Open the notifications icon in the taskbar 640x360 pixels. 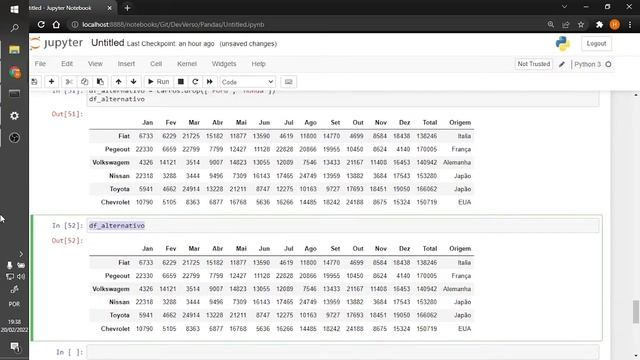pyautogui.click(x=15, y=347)
